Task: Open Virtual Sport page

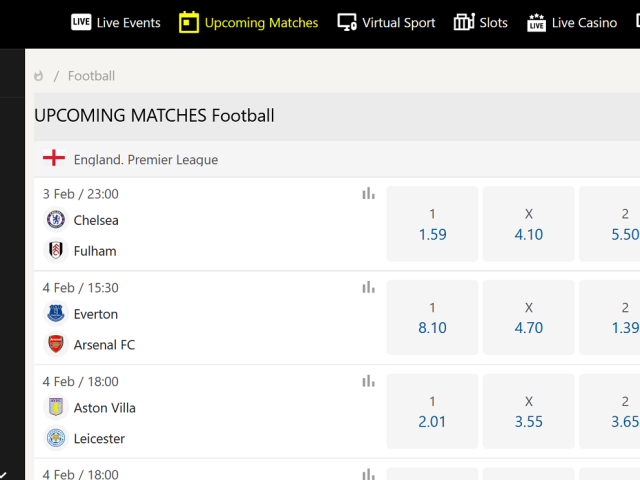Action: click(x=386, y=22)
